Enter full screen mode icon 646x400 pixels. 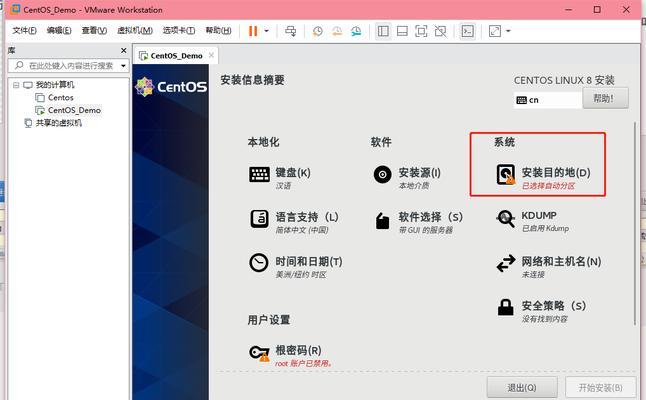[x=421, y=31]
